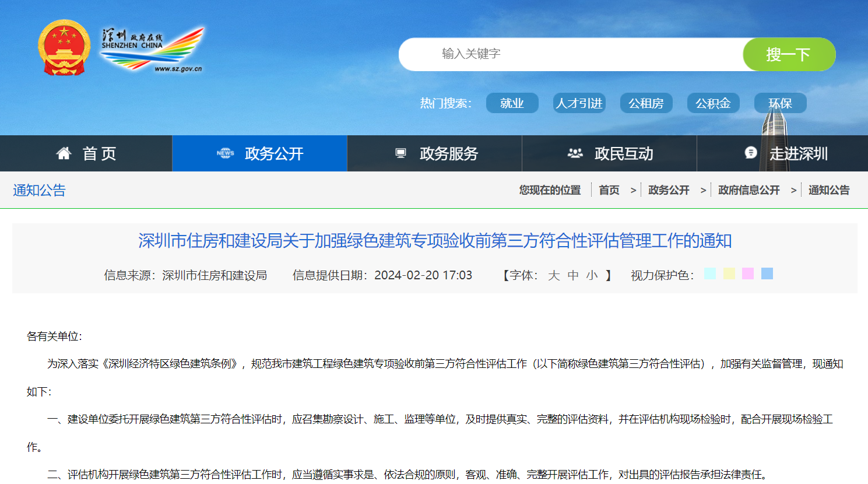Choose the cyan eye-protection color
The image size is (868, 484).
pos(709,273)
